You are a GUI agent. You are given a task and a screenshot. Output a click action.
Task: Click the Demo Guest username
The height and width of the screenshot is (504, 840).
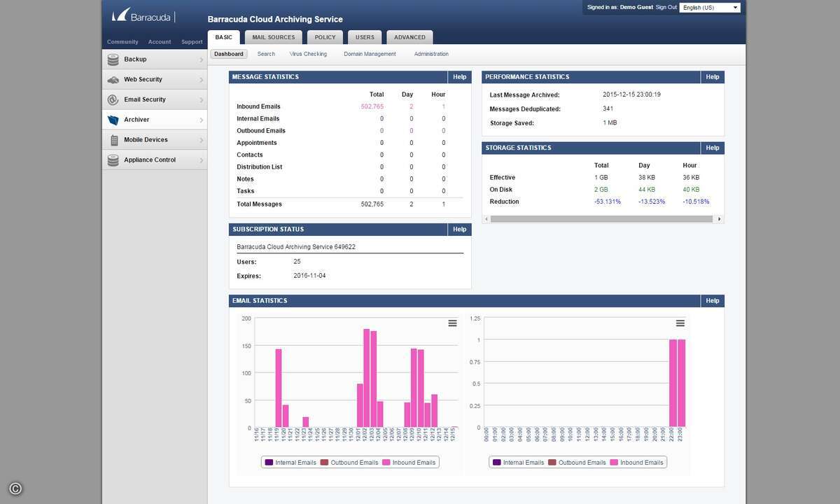click(x=636, y=7)
